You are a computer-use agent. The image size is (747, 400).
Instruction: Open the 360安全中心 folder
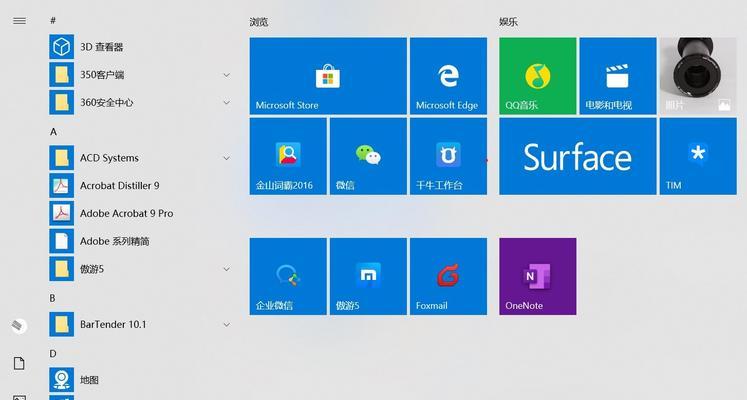click(139, 102)
